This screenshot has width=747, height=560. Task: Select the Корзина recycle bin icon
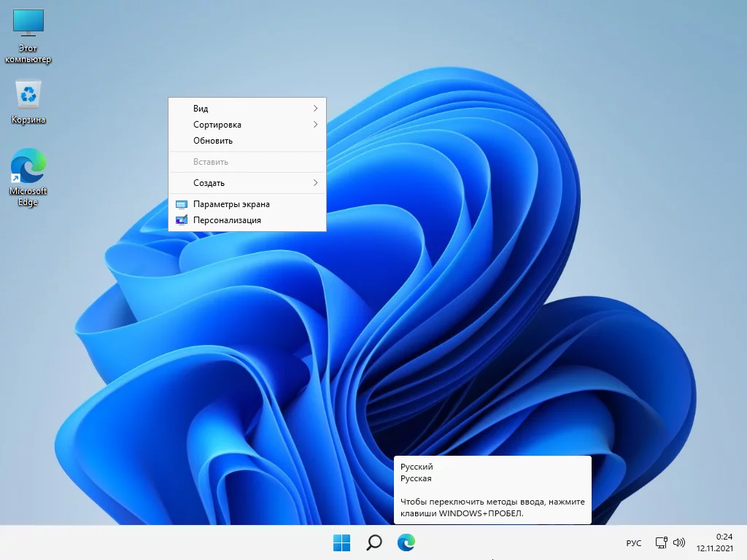point(28,101)
